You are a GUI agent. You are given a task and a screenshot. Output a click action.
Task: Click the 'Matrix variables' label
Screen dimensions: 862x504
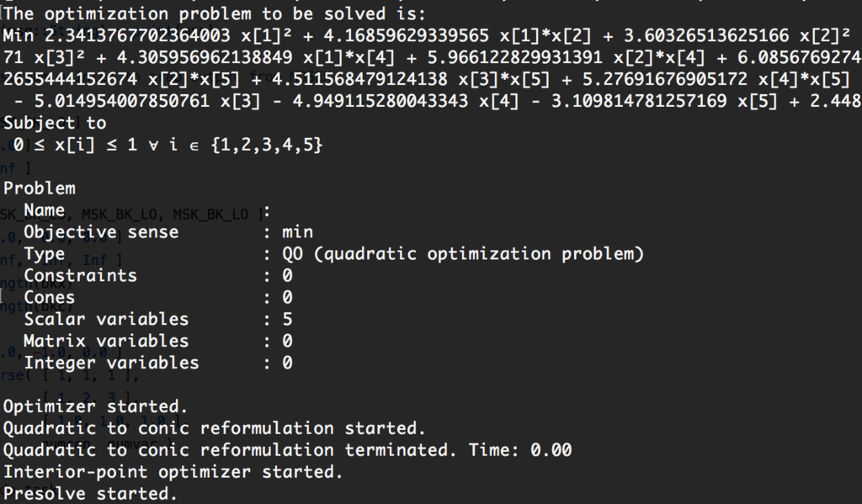[106, 341]
